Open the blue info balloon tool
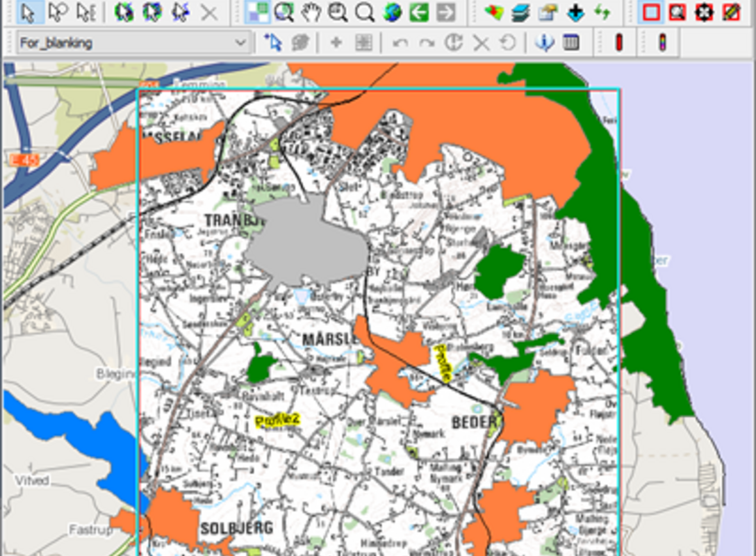The width and height of the screenshot is (756, 556). (x=544, y=42)
